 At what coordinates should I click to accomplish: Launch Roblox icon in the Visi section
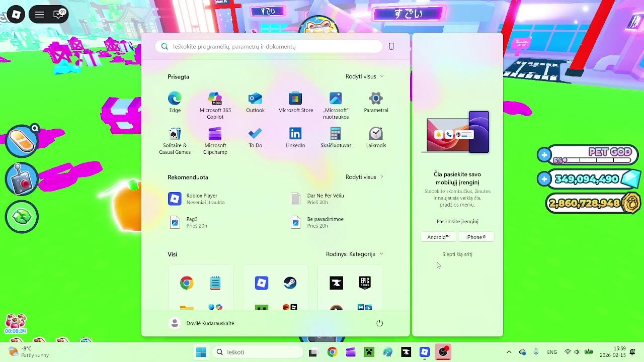point(262,283)
